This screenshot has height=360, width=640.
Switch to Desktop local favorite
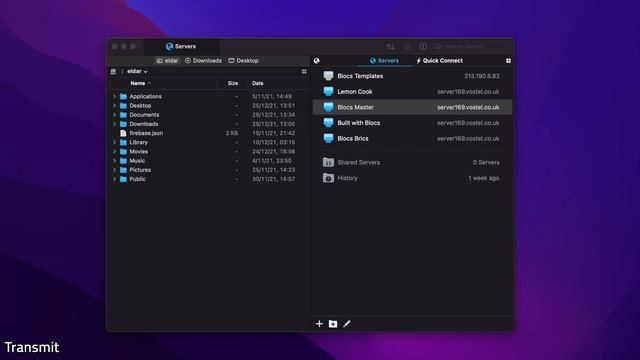click(243, 60)
